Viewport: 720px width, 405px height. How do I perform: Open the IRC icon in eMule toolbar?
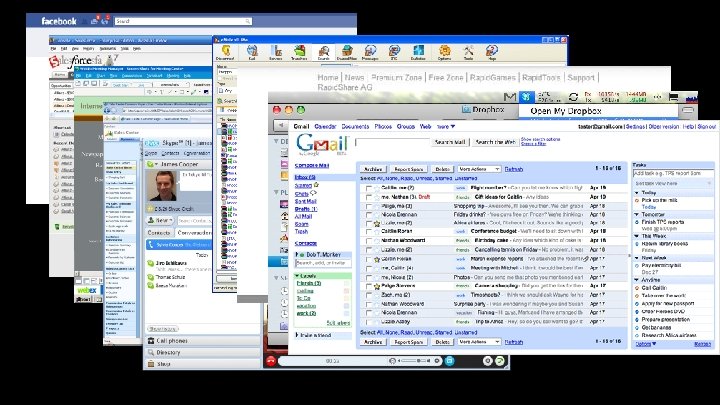pyautogui.click(x=394, y=51)
